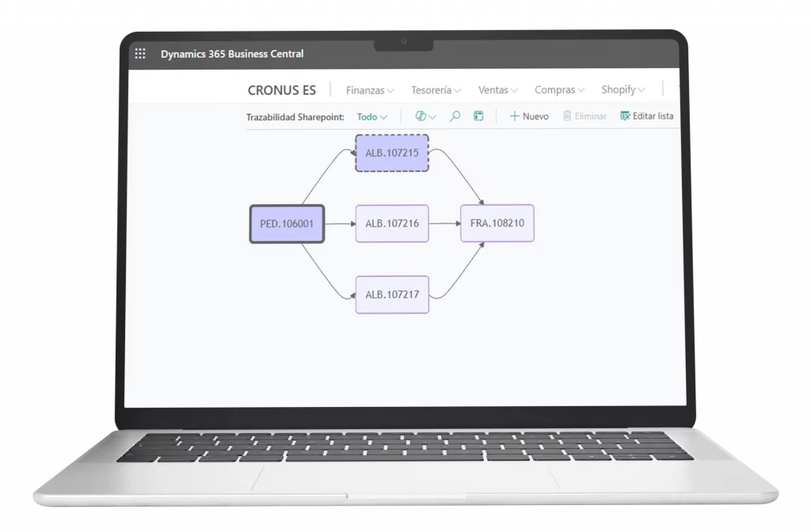Open the Shopify menu
811x532 pixels.
coord(623,90)
